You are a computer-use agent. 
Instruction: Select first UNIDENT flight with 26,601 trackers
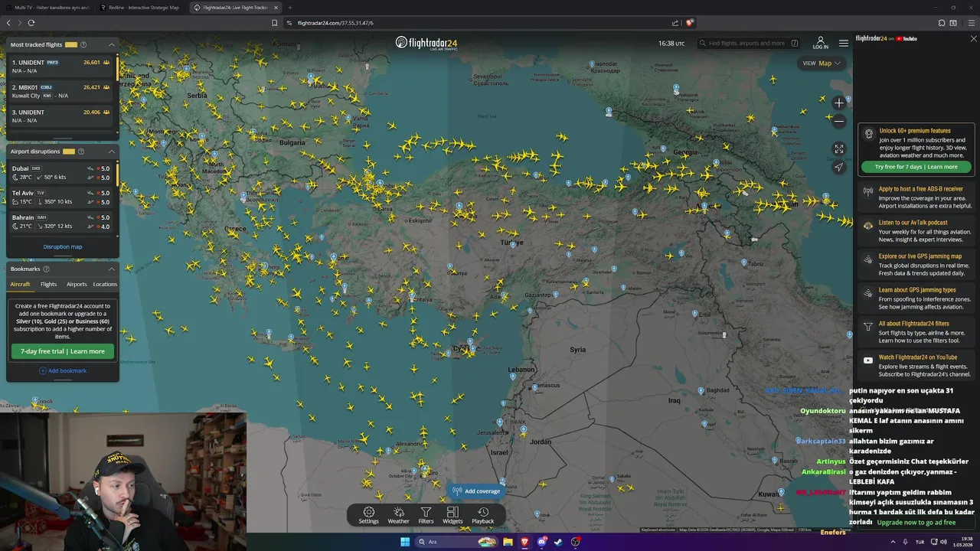pos(61,66)
